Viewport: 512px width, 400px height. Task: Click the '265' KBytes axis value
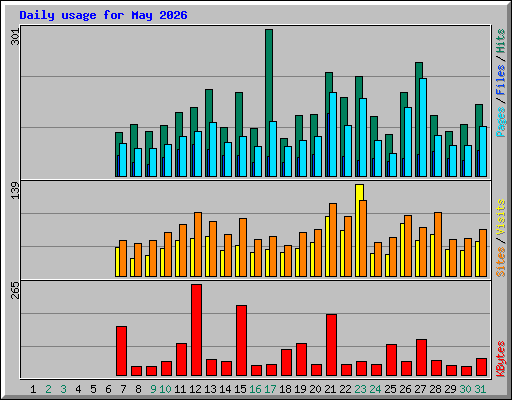pyautogui.click(x=16, y=290)
